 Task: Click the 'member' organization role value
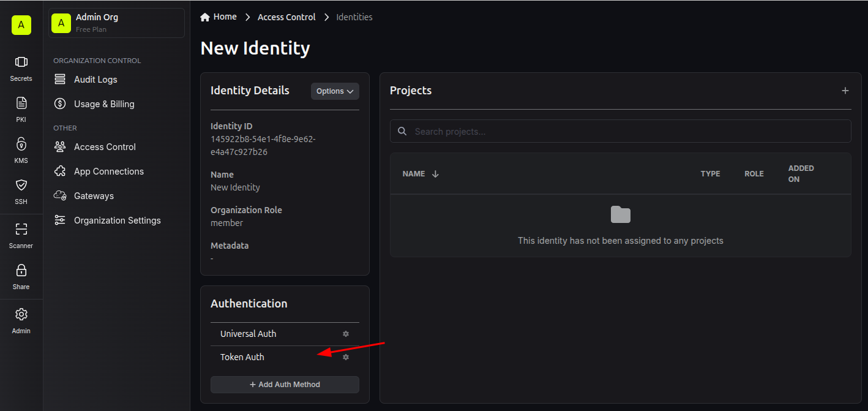(227, 223)
